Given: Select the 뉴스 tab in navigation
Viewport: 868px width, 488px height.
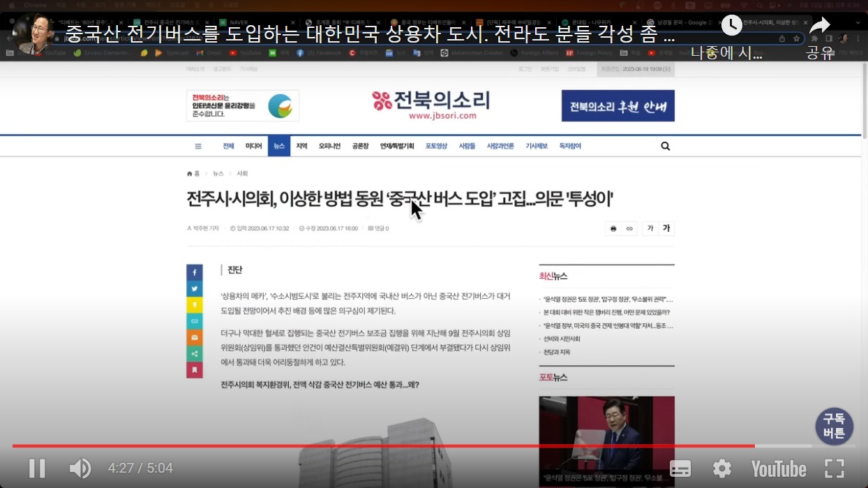Looking at the screenshot, I should 279,147.
